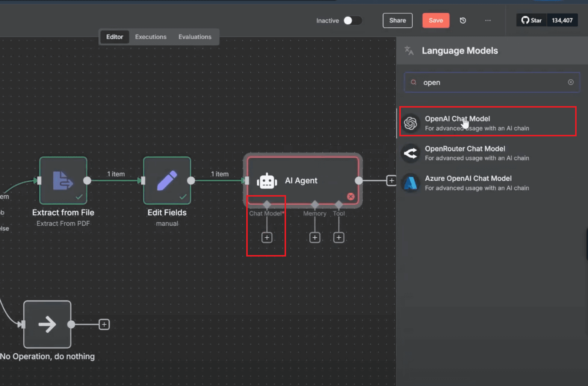The width and height of the screenshot is (588, 386).
Task: Add a Tool sub-node via plus button
Action: pos(339,238)
